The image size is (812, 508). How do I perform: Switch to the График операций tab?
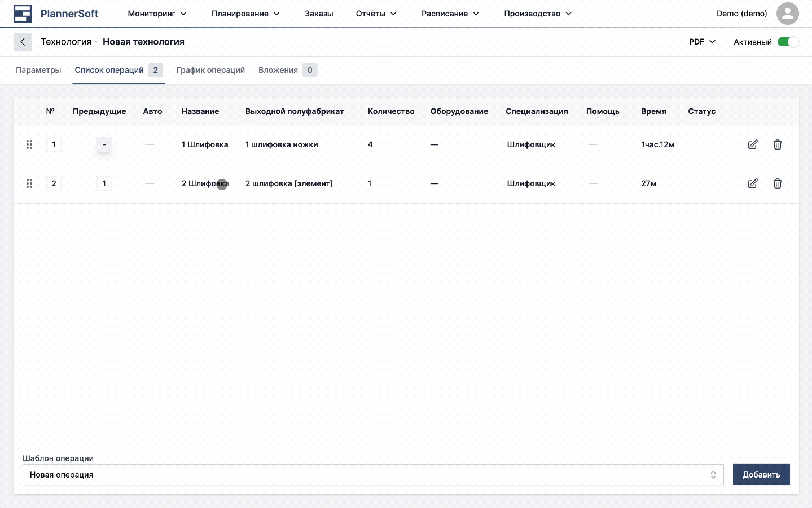[x=210, y=70]
